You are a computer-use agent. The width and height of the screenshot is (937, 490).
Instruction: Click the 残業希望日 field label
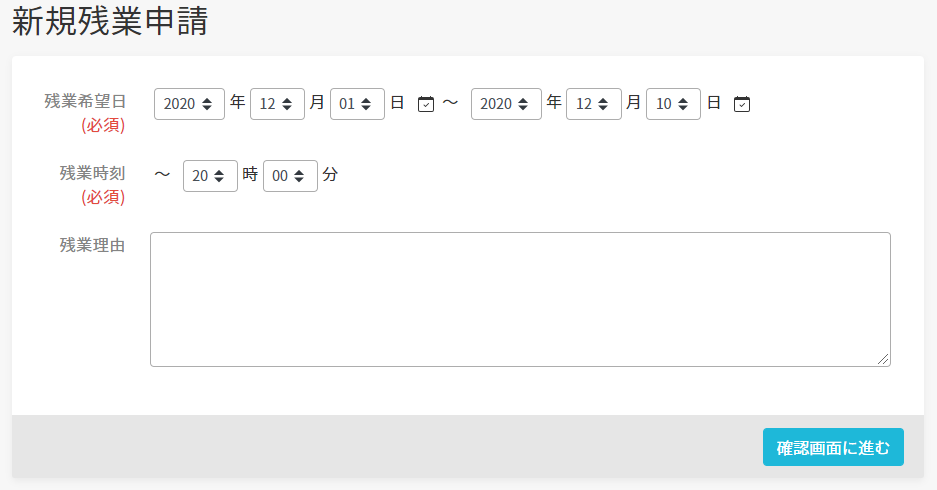85,102
